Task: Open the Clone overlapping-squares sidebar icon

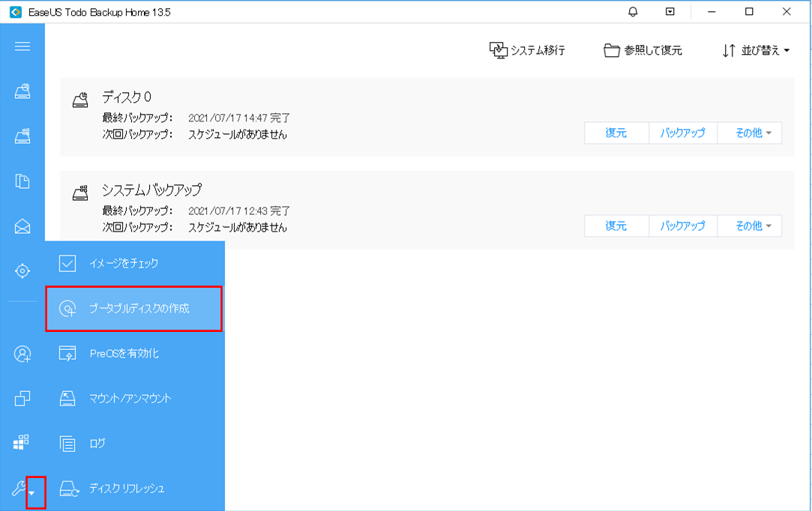Action: pyautogui.click(x=22, y=398)
